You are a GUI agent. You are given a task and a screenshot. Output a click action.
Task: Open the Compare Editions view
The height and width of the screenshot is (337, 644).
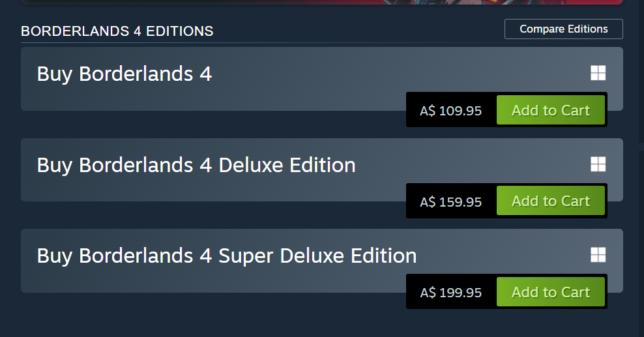(563, 29)
